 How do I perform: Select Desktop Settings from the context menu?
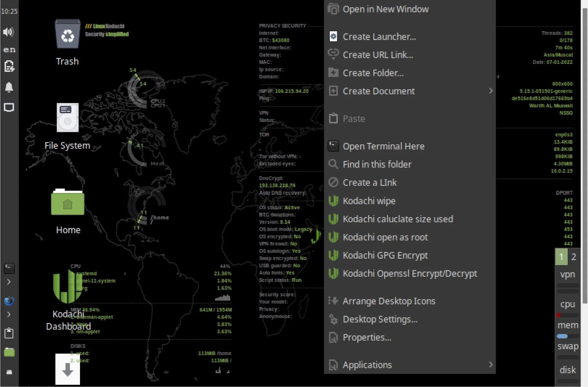coord(379,319)
